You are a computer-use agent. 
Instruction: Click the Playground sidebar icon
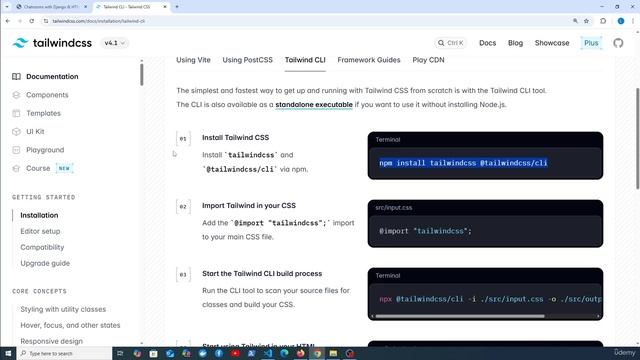(16, 150)
